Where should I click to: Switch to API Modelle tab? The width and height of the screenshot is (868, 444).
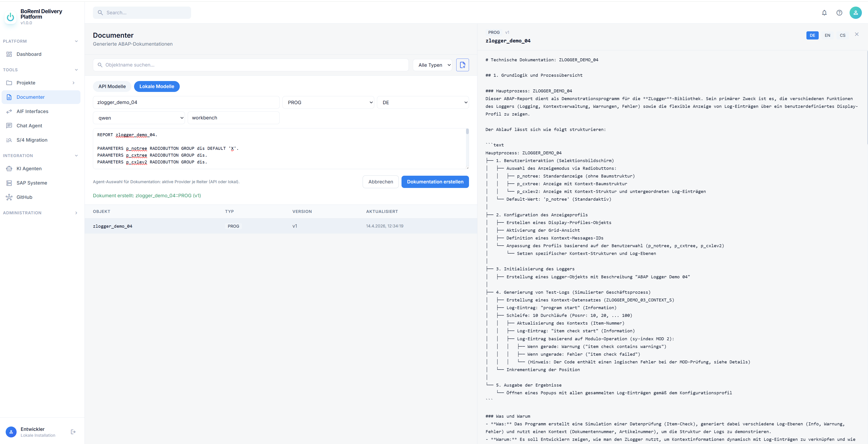click(x=112, y=86)
